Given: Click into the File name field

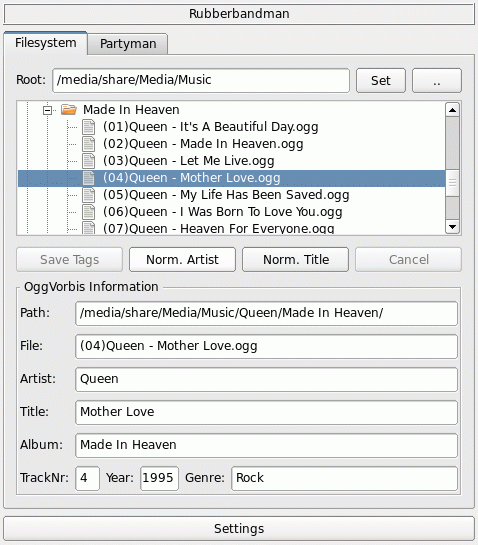Looking at the screenshot, I should pos(266,347).
